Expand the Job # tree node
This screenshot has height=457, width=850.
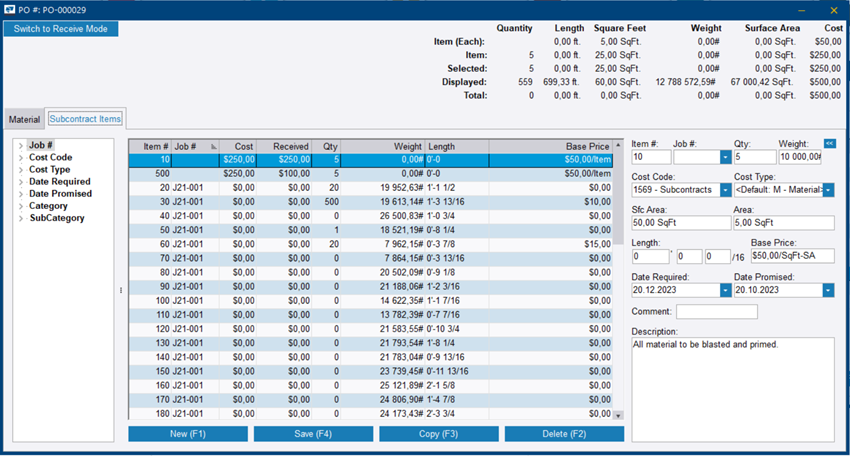click(20, 146)
